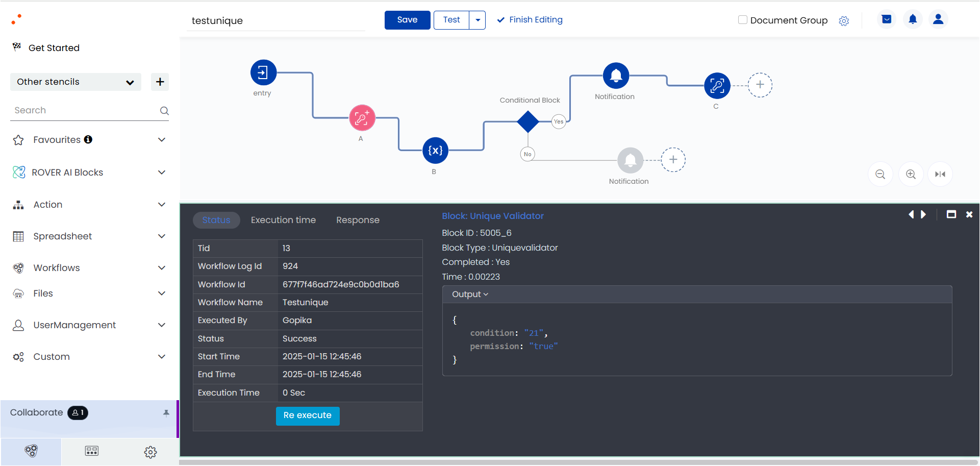Select the entry block on the canvas
This screenshot has height=466, width=980.
point(263,73)
